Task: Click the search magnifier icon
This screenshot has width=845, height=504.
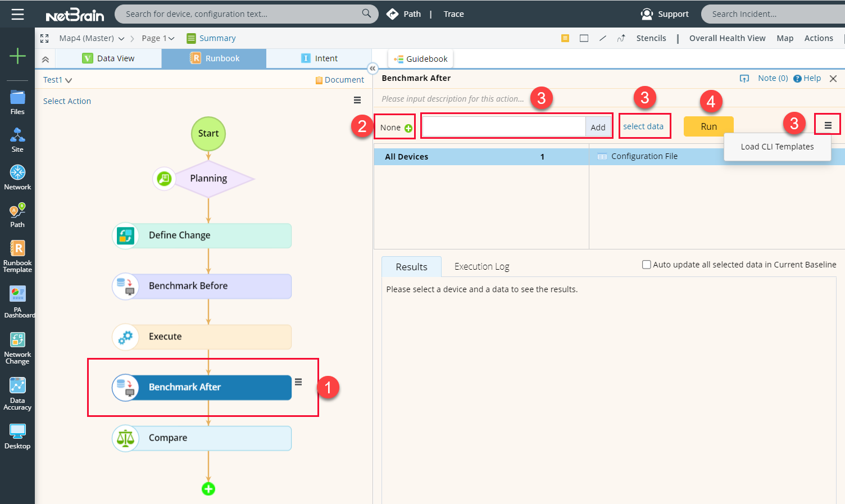Action: [366, 13]
